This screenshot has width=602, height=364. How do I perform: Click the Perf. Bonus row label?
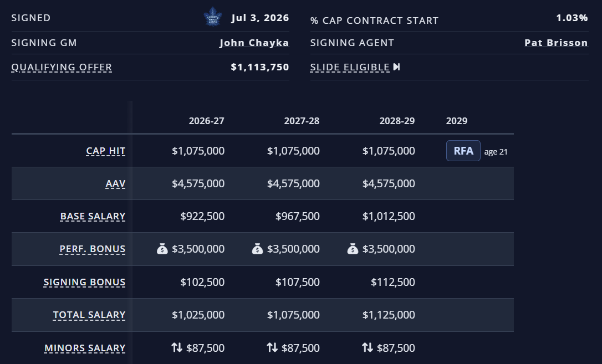pyautogui.click(x=92, y=249)
